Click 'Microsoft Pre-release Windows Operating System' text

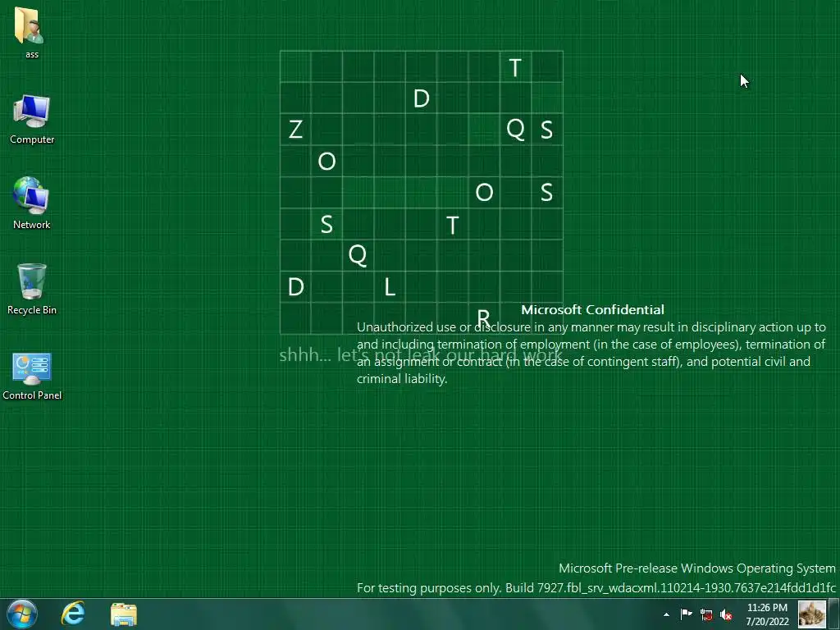pos(697,568)
